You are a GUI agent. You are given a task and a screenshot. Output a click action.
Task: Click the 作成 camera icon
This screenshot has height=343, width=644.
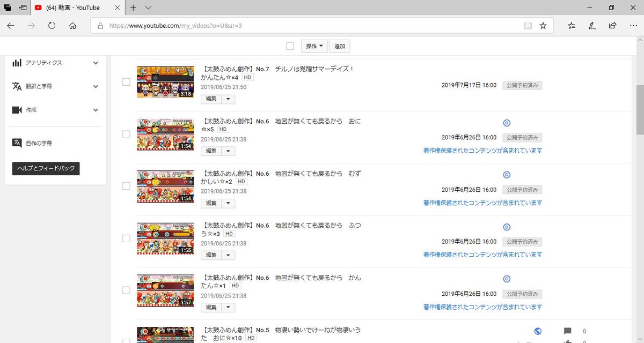tap(17, 110)
